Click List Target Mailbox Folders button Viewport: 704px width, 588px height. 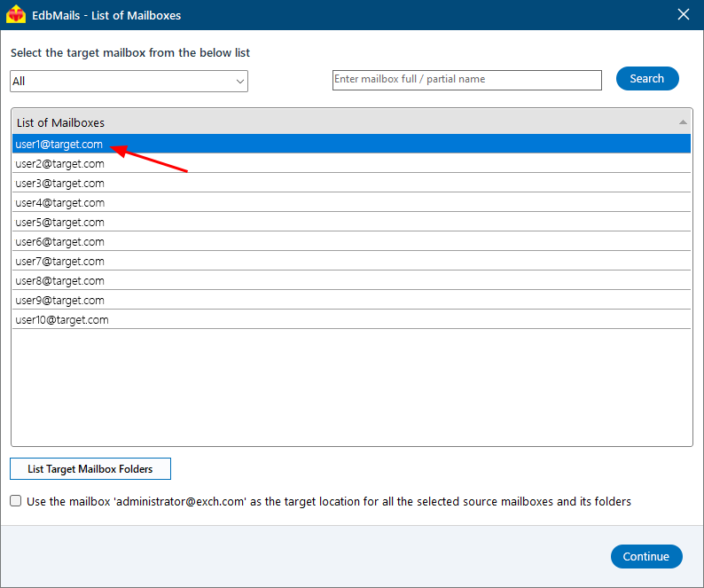coord(90,469)
